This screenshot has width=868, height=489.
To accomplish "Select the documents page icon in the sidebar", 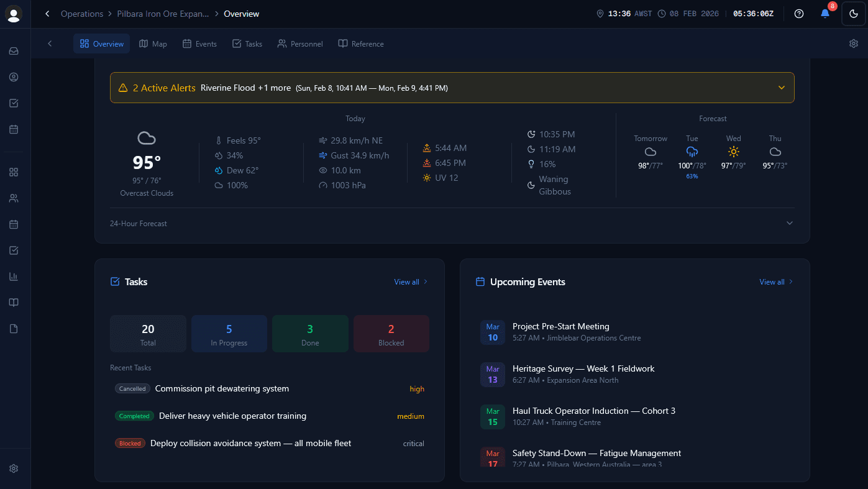I will [x=14, y=328].
